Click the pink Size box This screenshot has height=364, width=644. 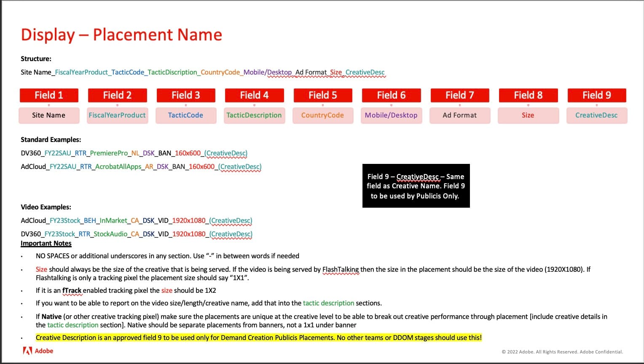tap(528, 115)
